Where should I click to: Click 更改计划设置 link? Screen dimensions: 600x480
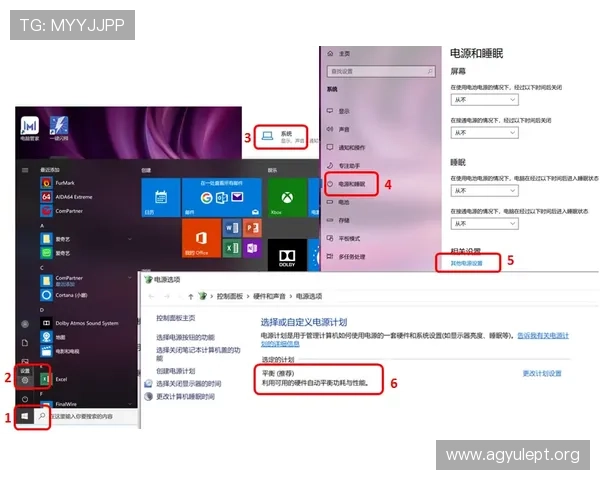tap(542, 373)
